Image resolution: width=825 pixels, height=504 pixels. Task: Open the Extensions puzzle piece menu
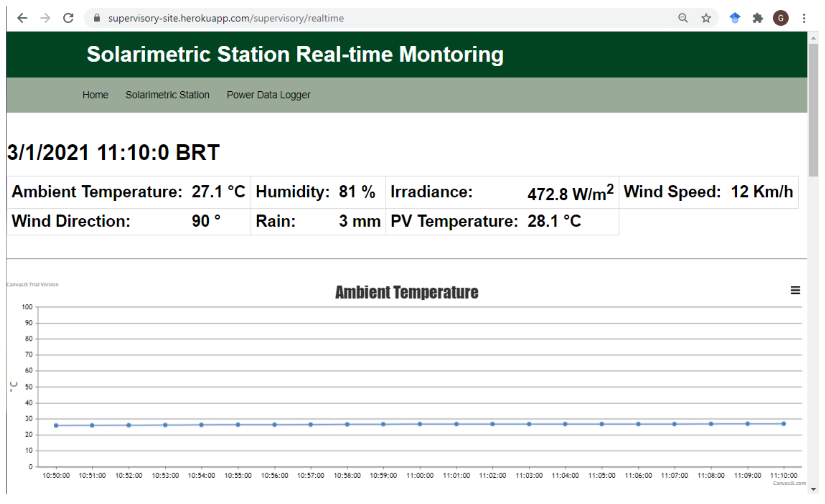[x=757, y=18]
